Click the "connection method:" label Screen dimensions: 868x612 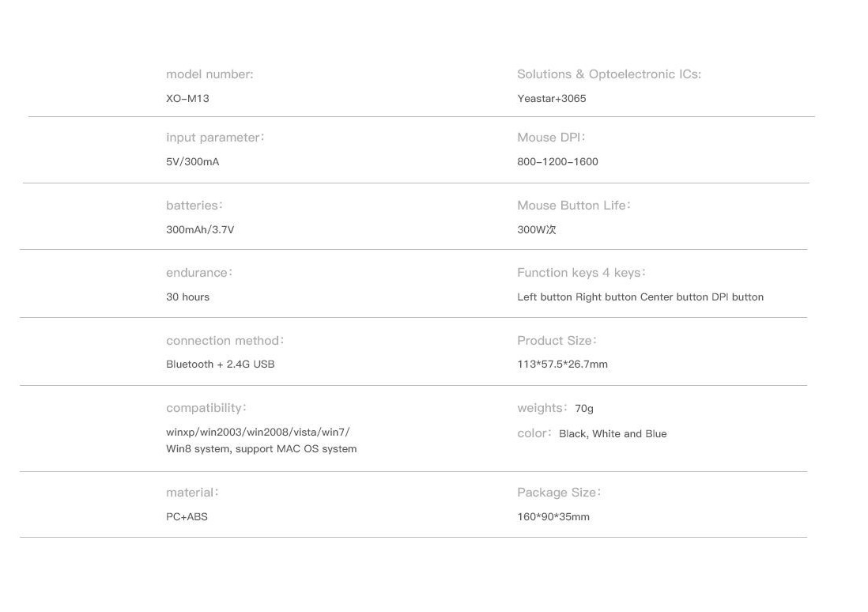[225, 341]
